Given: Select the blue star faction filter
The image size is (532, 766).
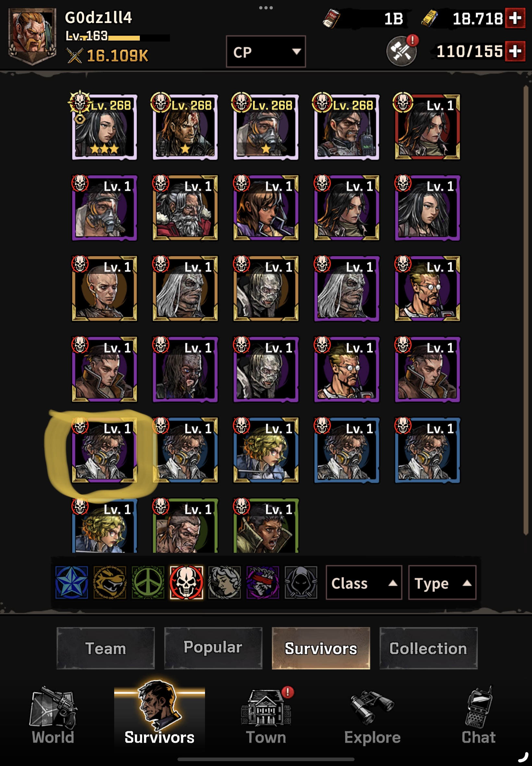Looking at the screenshot, I should click(72, 582).
